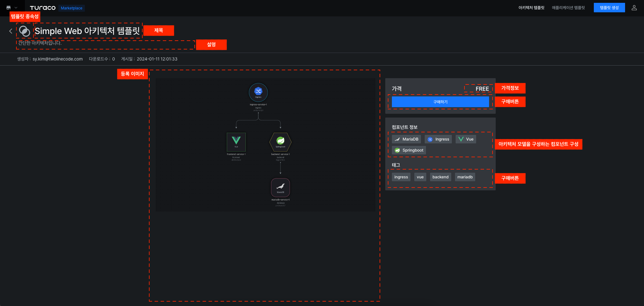The height and width of the screenshot is (306, 644).
Task: Click the 구매하기 purchase button
Action: pyautogui.click(x=440, y=102)
